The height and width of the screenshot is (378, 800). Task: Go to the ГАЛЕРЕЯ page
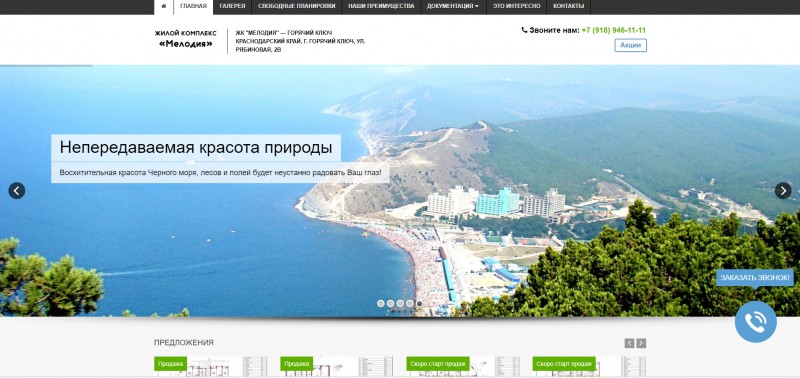click(232, 7)
